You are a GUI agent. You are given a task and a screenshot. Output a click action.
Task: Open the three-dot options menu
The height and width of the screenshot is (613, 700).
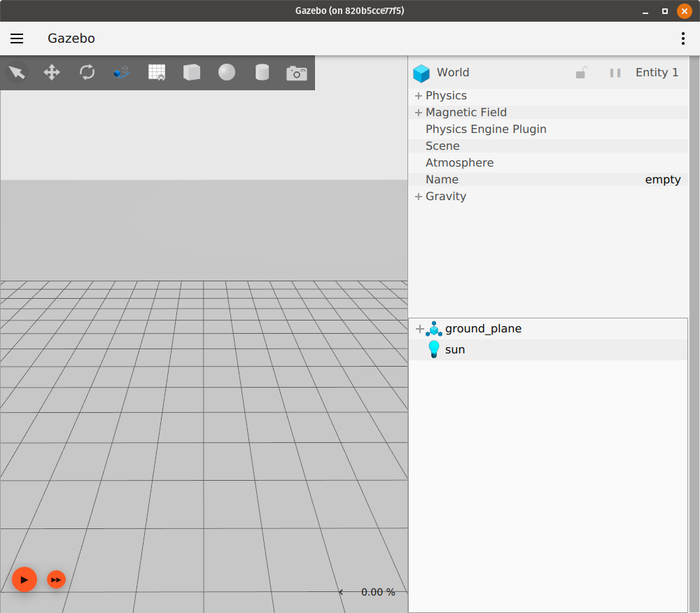point(682,38)
